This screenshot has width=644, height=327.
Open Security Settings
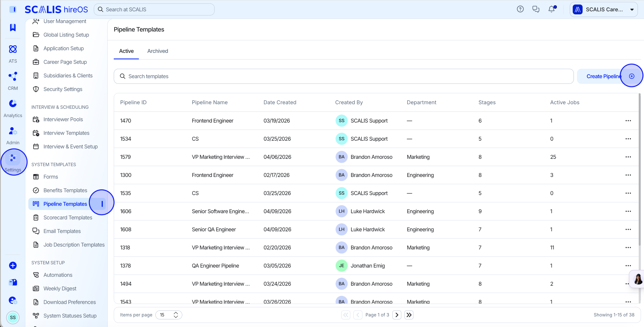[63, 89]
